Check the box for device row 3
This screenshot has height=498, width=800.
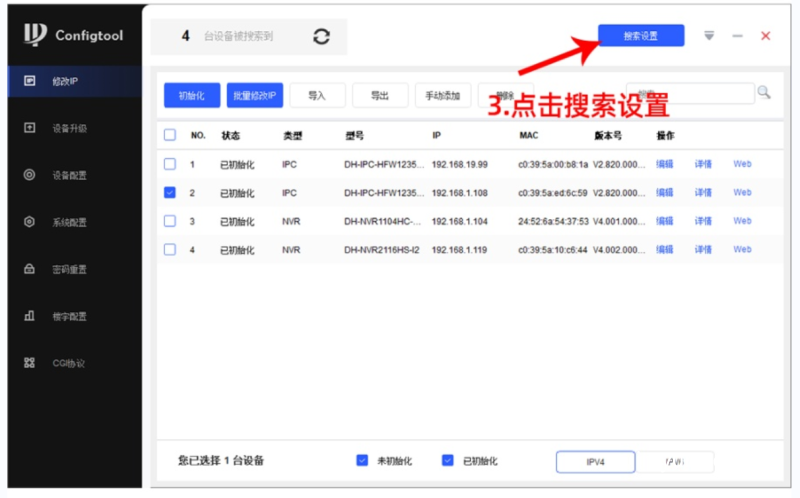[170, 221]
